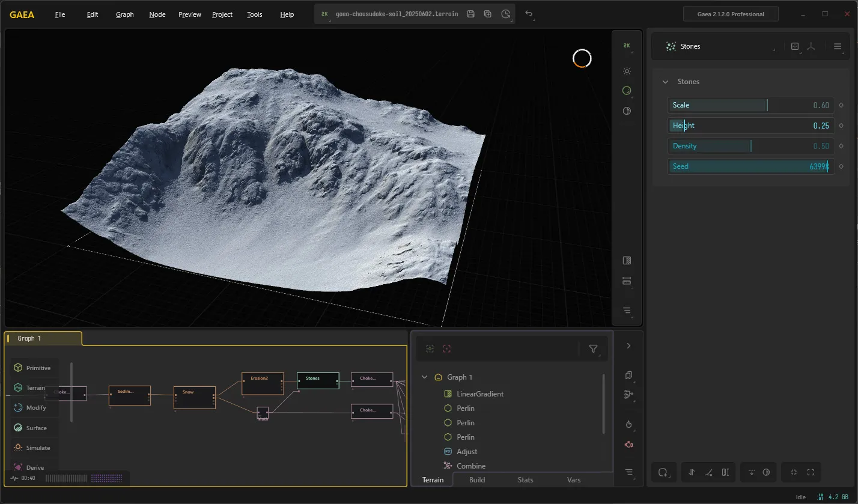Click the flame icon in side strip
The image size is (858, 504).
[628, 424]
